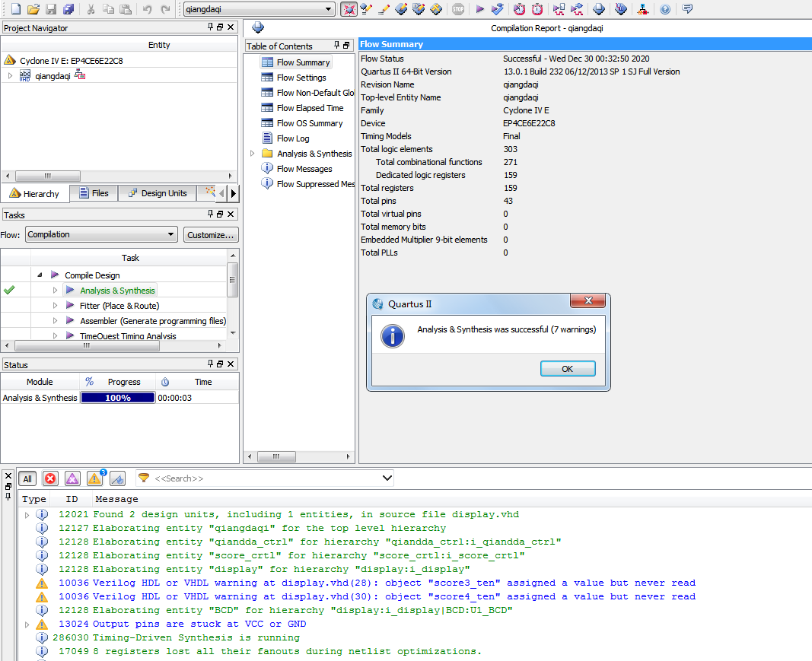Click the Customize... button

pyautogui.click(x=211, y=235)
